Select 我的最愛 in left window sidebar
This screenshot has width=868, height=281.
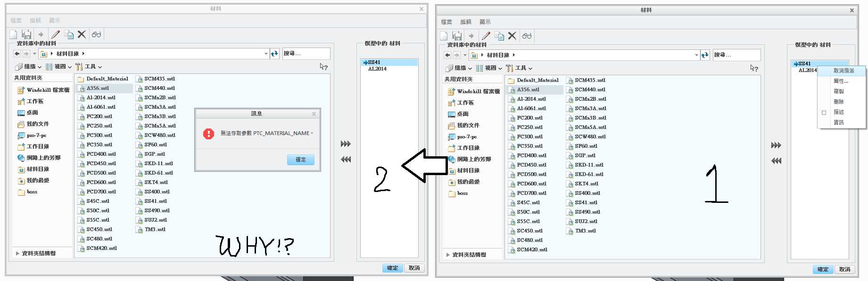pyautogui.click(x=33, y=180)
